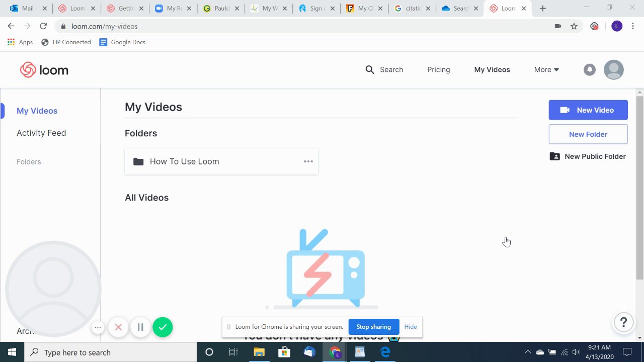Open Microsoft Edge from taskbar

[x=385, y=352]
